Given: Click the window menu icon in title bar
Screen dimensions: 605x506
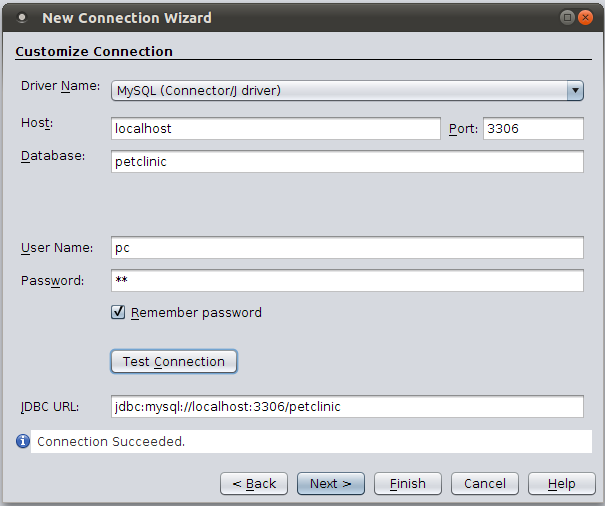Looking at the screenshot, I should click(x=21, y=17).
